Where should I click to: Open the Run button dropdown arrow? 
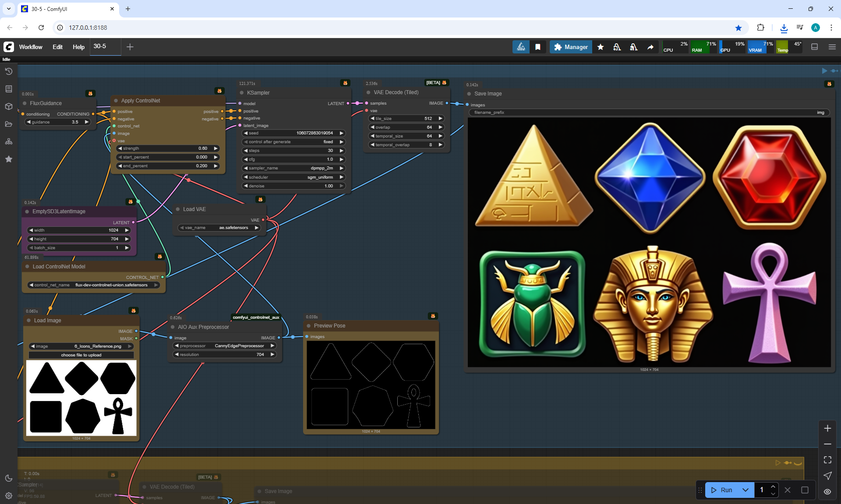pyautogui.click(x=746, y=490)
